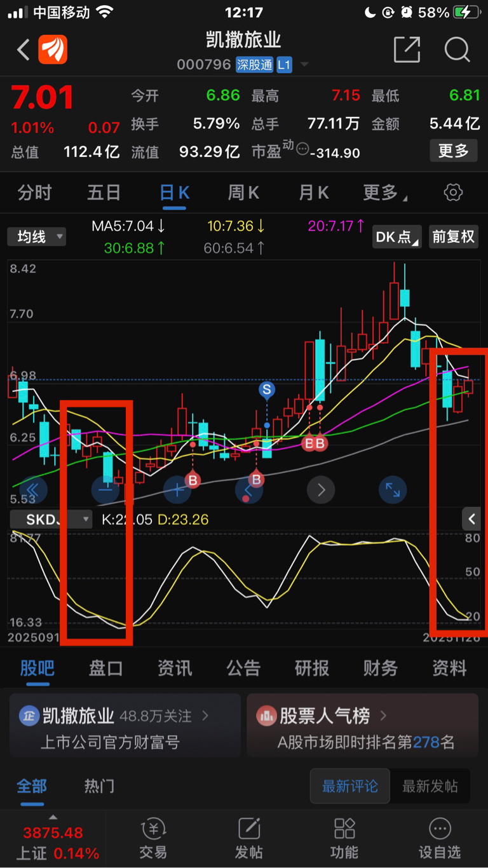Open the 盘口 tab
Screen dimensions: 488x868
[x=105, y=668]
